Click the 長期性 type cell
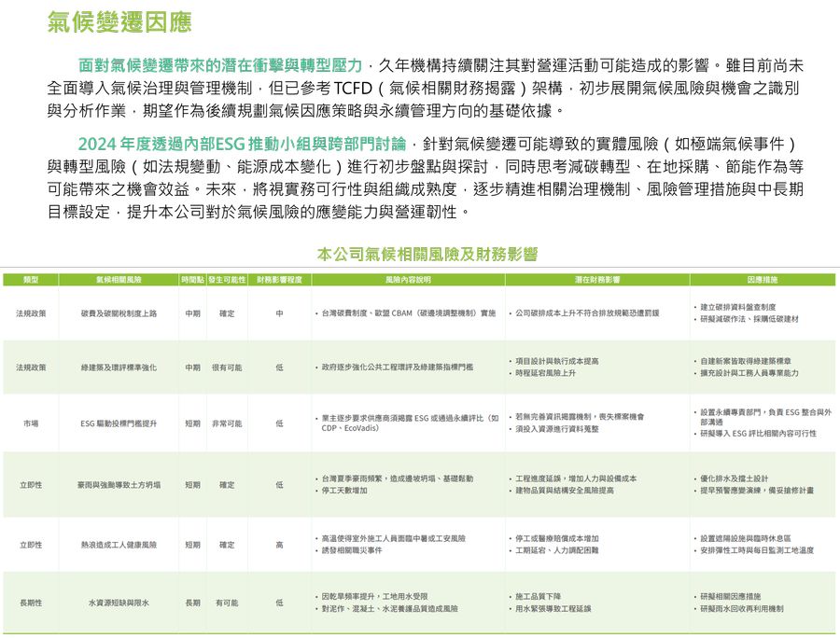 (x=31, y=603)
